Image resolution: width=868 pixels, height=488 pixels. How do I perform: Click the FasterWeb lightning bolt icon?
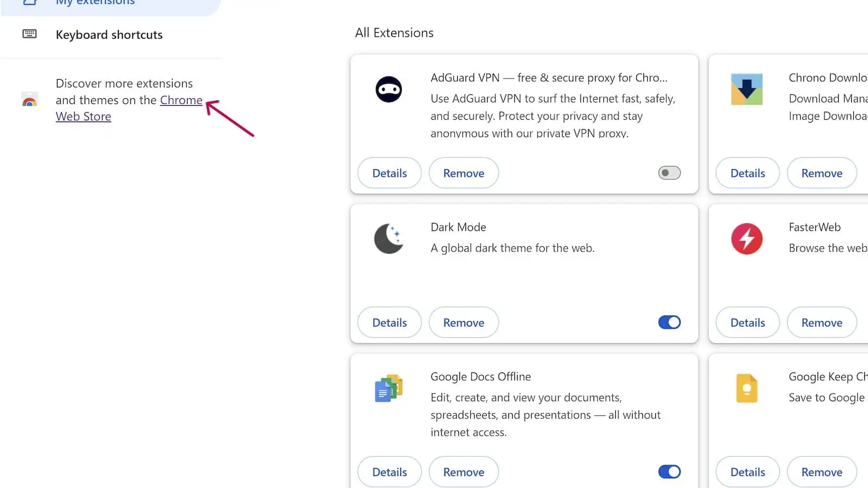pyautogui.click(x=747, y=239)
